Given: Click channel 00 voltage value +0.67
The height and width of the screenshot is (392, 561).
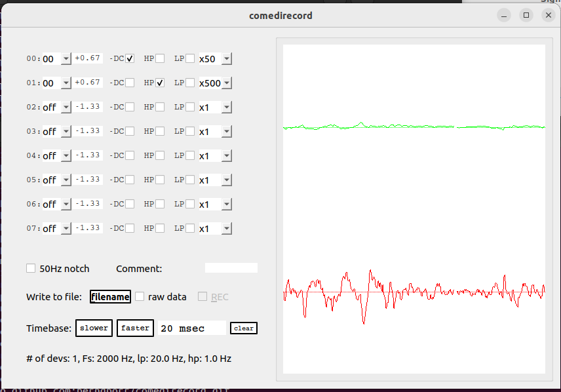Looking at the screenshot, I should (x=88, y=58).
